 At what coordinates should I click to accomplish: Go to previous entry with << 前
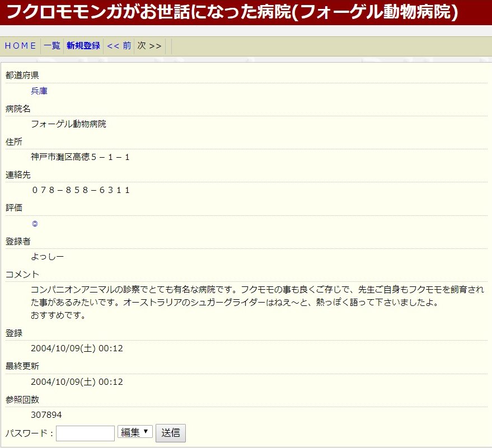pyautogui.click(x=119, y=46)
